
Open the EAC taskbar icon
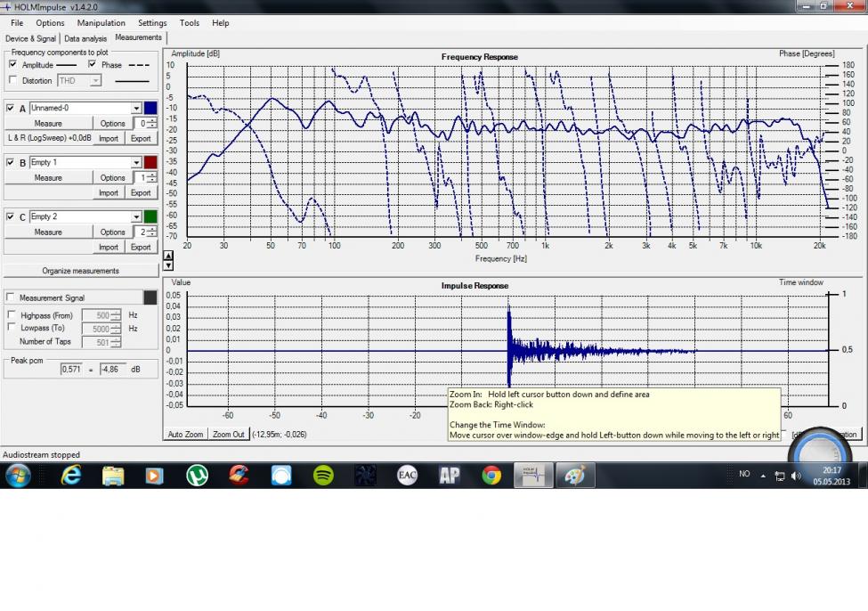pos(407,476)
